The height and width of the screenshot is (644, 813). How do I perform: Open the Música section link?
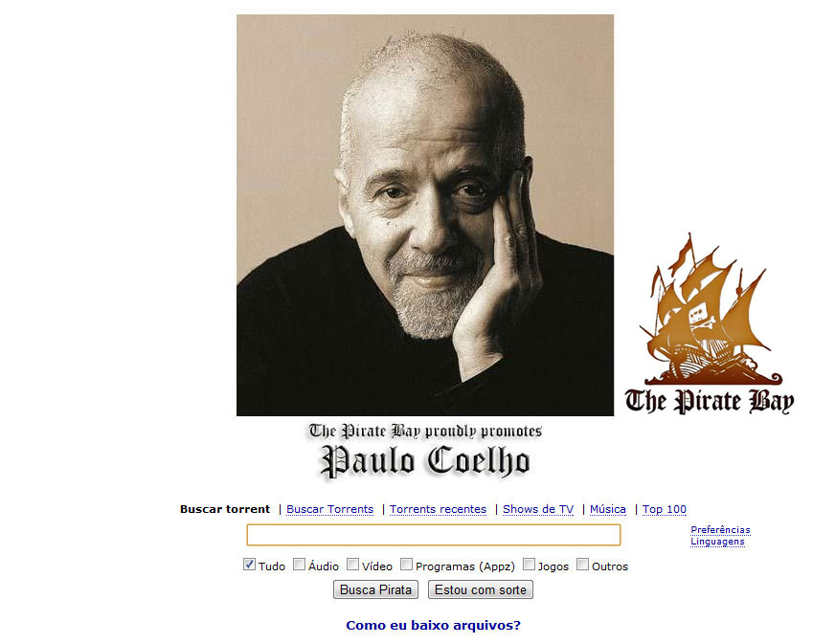[x=608, y=509]
